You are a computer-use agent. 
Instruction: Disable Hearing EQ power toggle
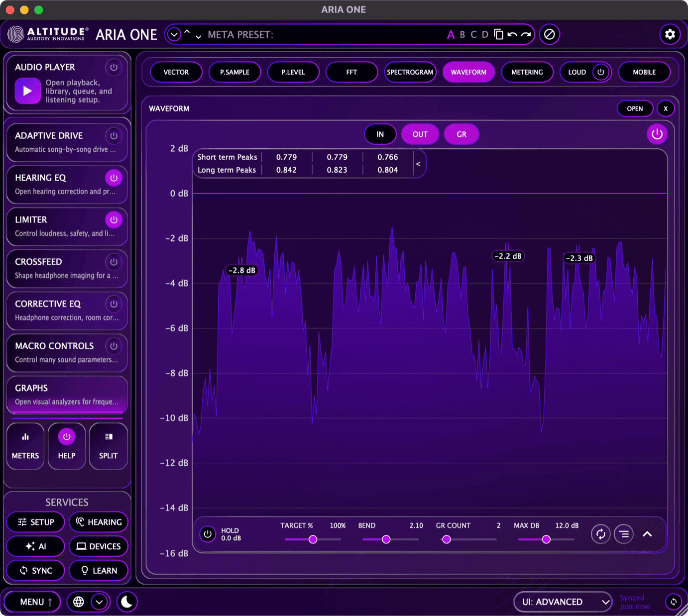click(114, 178)
